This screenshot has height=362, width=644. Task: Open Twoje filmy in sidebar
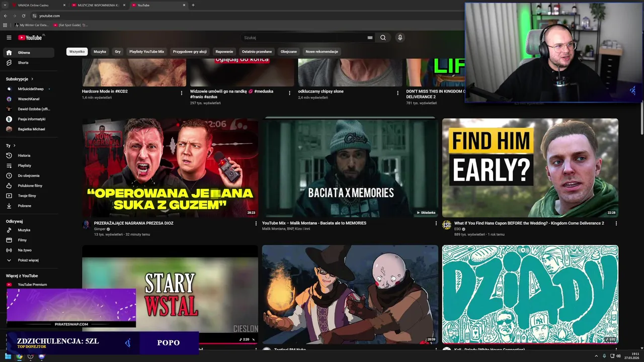(29, 196)
